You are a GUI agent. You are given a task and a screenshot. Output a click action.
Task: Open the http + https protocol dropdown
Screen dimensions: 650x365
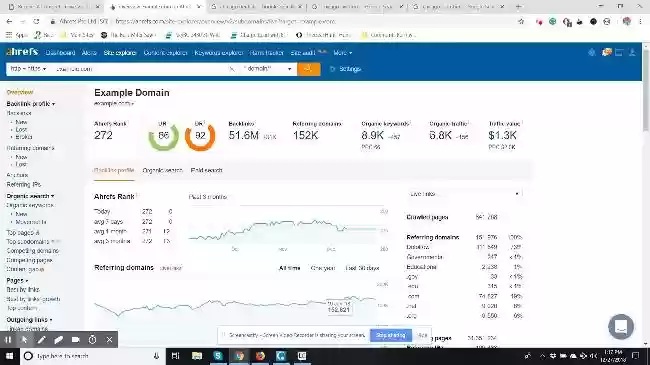pos(28,68)
